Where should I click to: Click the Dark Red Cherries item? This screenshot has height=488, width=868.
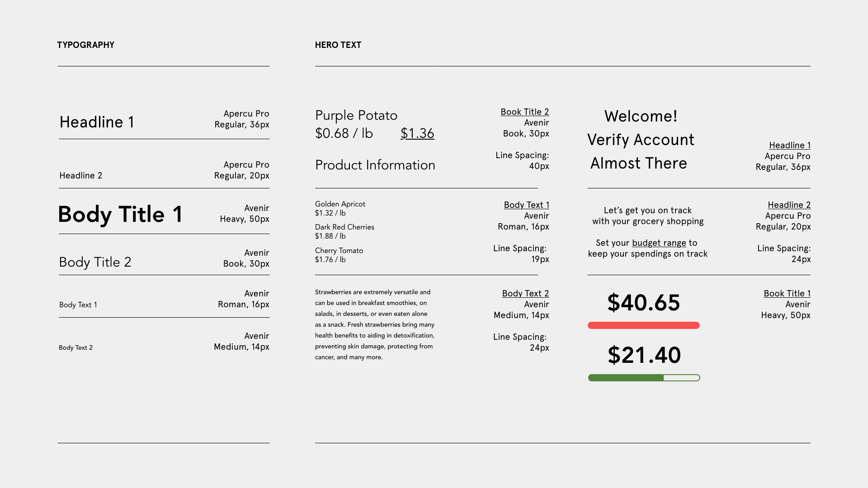(x=344, y=227)
